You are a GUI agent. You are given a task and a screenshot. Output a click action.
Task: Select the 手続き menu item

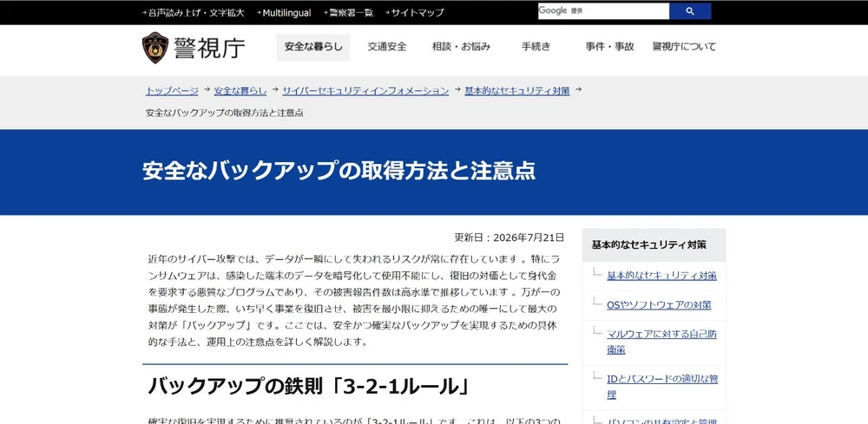[536, 47]
